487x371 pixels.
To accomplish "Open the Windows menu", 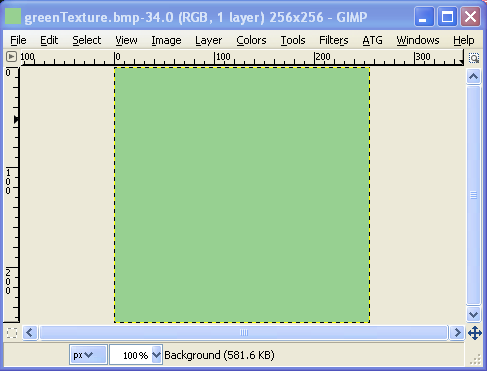I will click(x=418, y=40).
